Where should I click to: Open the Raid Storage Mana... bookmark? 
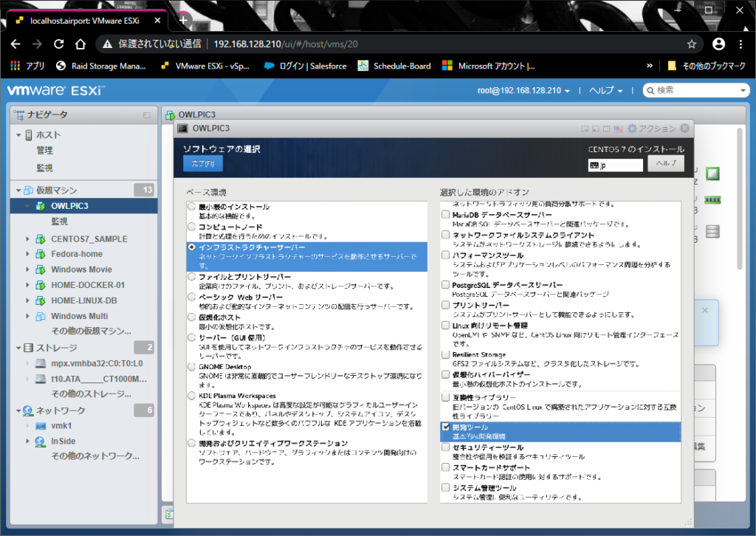[x=100, y=66]
